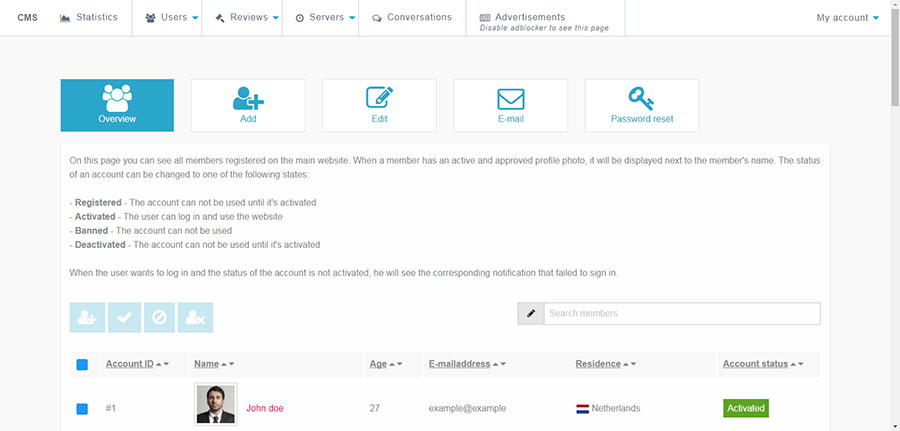Open the Edit member tile

click(379, 105)
